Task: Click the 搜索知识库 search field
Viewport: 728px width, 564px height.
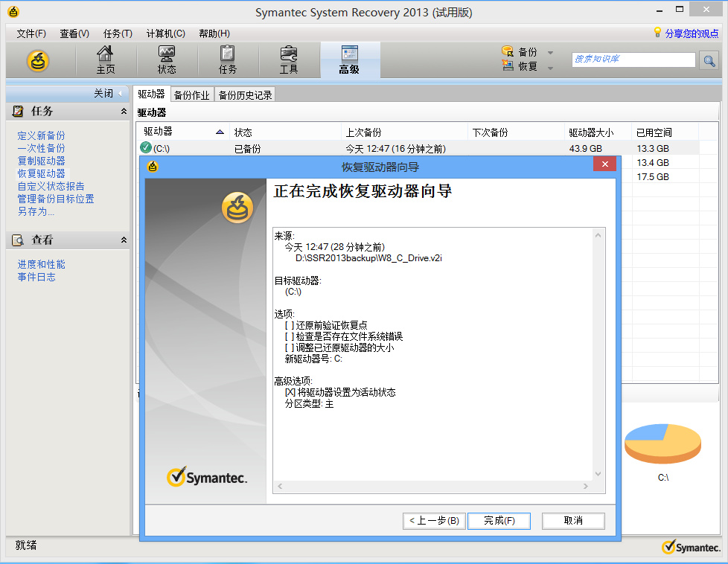Action: coord(633,60)
